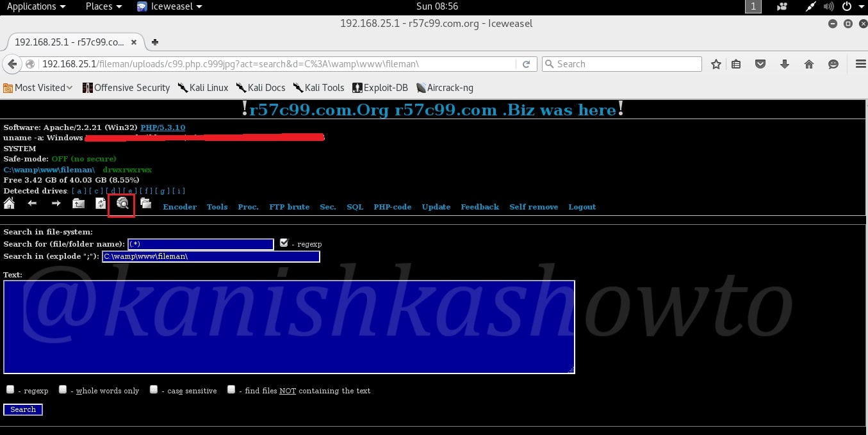Expand the Most Visited bookmarks folder
The width and height of the screenshot is (868, 435).
(x=38, y=88)
